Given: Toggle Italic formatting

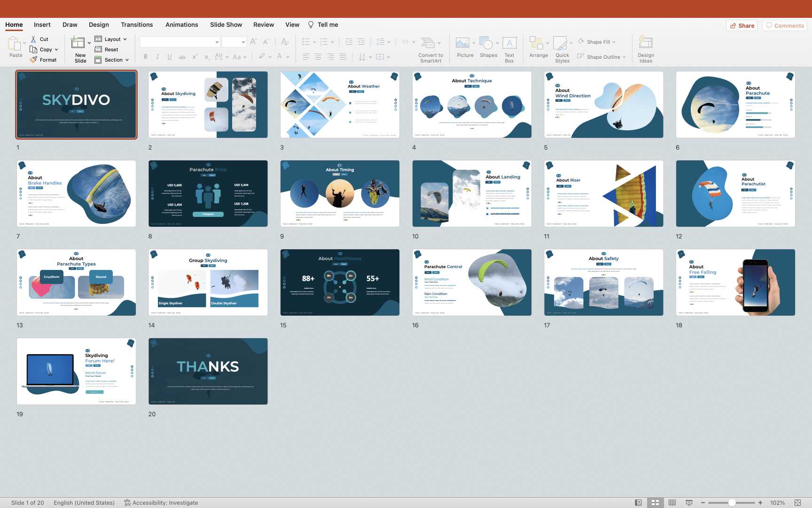Looking at the screenshot, I should 157,57.
